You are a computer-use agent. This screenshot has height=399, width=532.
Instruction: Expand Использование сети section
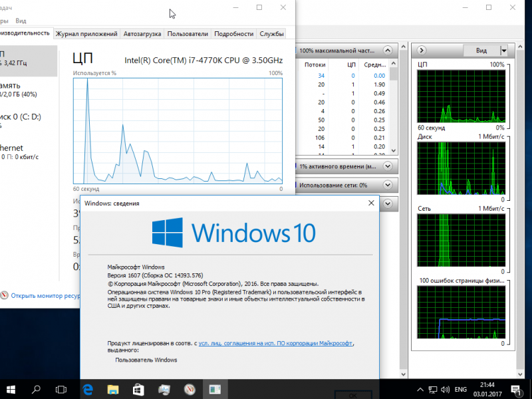[x=388, y=185]
